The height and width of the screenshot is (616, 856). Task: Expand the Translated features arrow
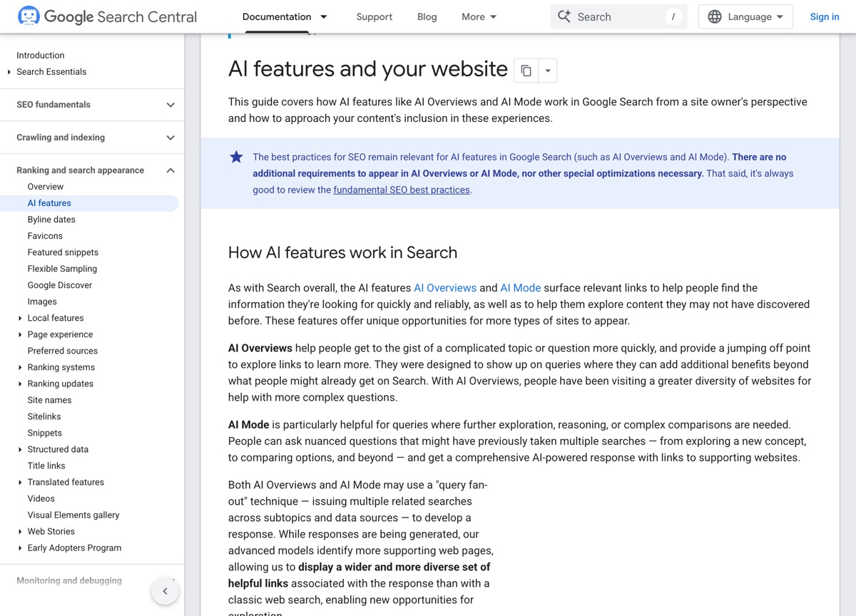point(20,482)
